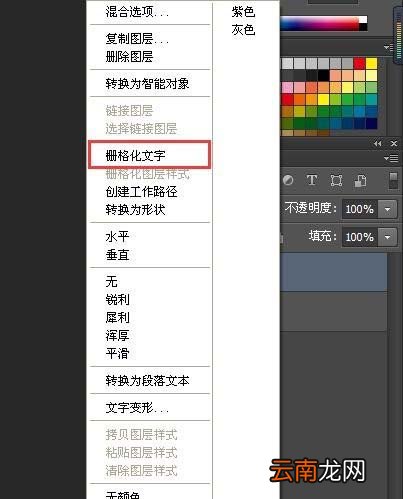Close the layers panel group
Viewport: 403px width, 499px height.
(x=394, y=144)
